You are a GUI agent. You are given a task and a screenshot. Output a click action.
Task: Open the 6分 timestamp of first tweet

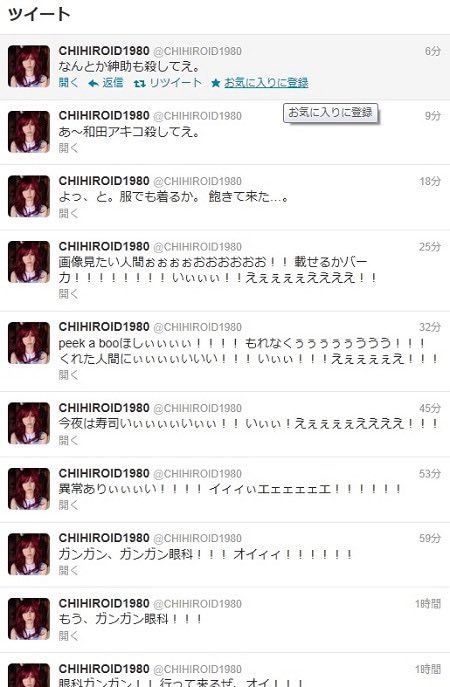(x=432, y=51)
